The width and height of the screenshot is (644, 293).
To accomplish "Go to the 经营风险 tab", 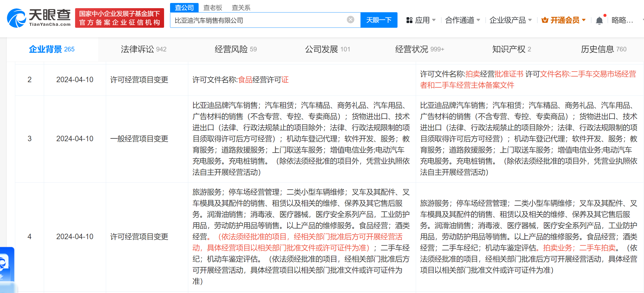I will coord(235,49).
